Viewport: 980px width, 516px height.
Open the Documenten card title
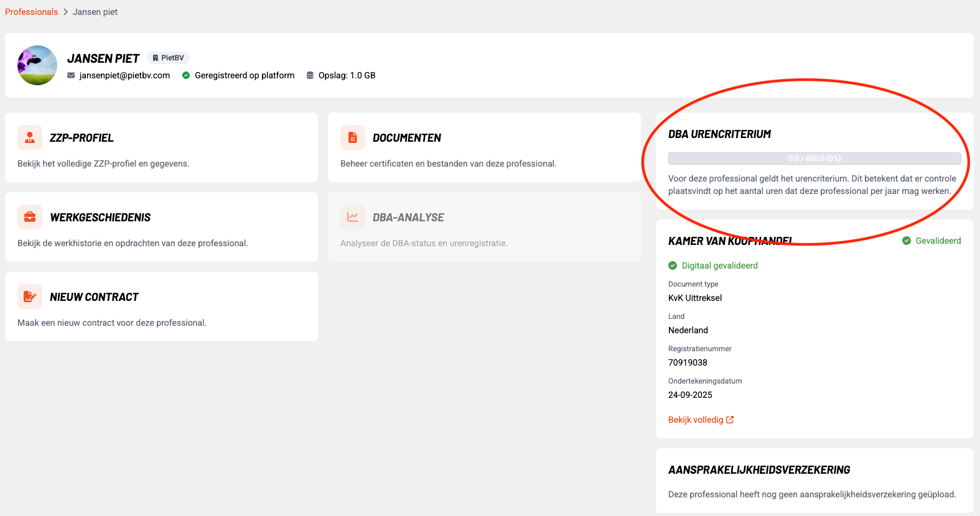point(407,138)
